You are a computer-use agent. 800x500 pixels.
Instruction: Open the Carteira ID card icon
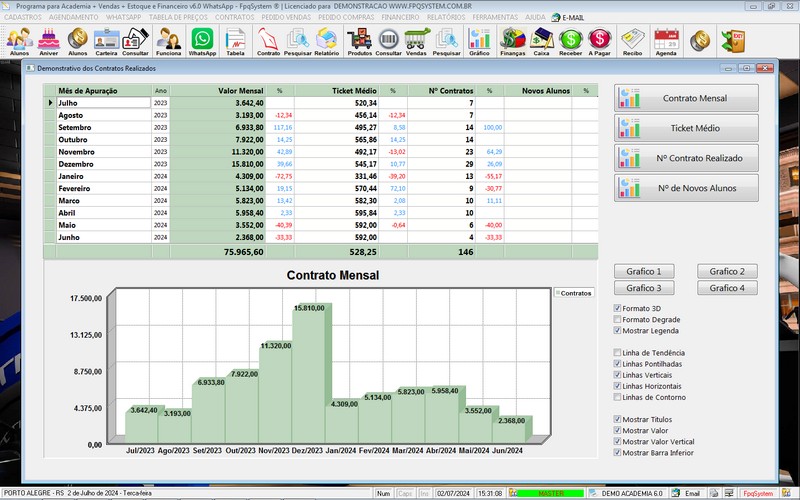coord(106,41)
